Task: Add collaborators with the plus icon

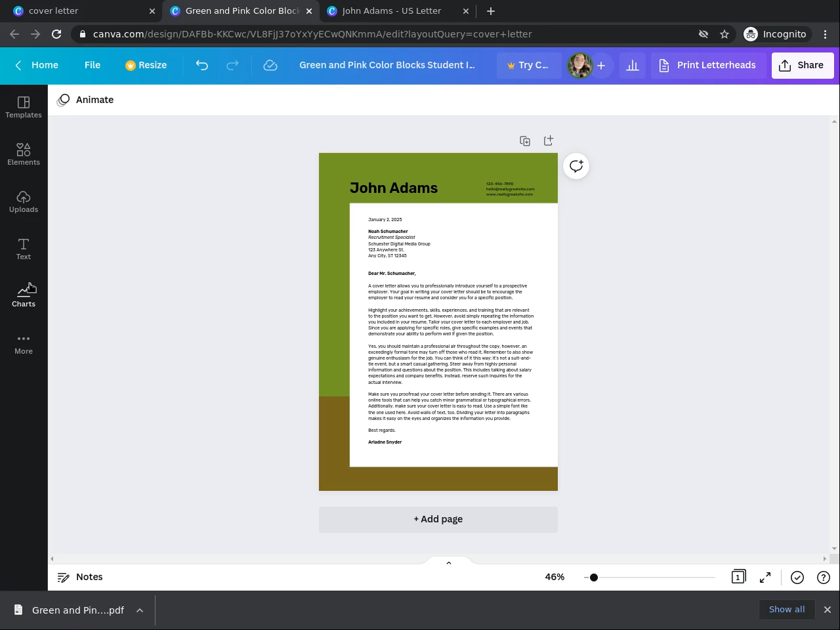Action: coord(600,65)
